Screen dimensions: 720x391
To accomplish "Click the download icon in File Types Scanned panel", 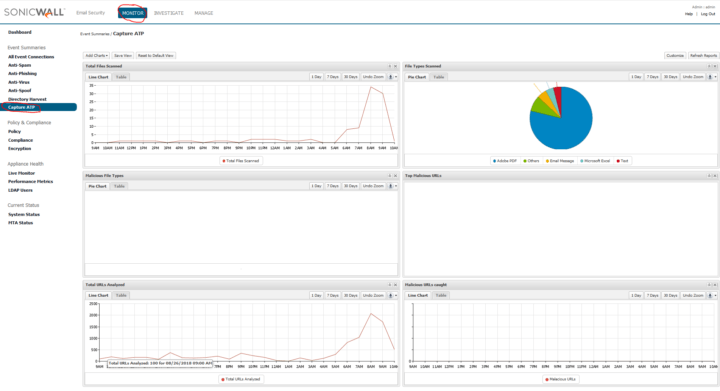I will pos(710,77).
